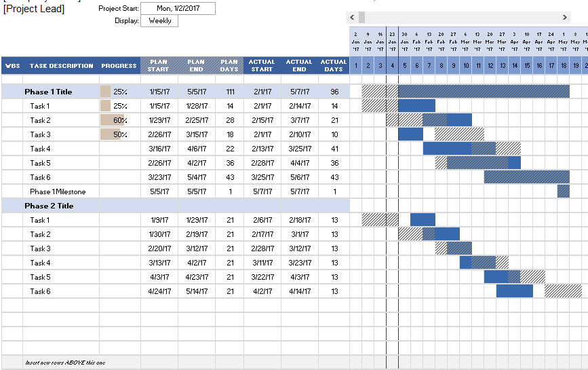The width and height of the screenshot is (588, 370).
Task: Click week number 18 header cell
Action: (564, 66)
